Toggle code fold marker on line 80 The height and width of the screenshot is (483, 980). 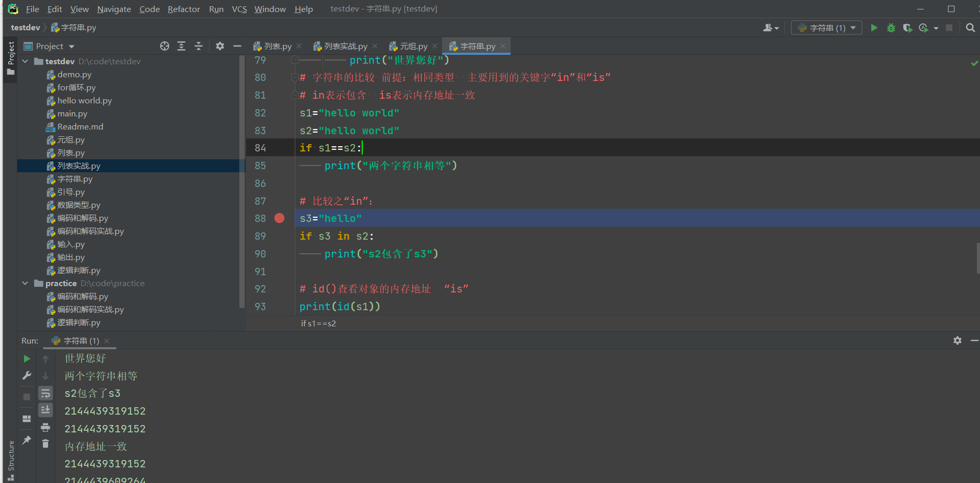[295, 77]
